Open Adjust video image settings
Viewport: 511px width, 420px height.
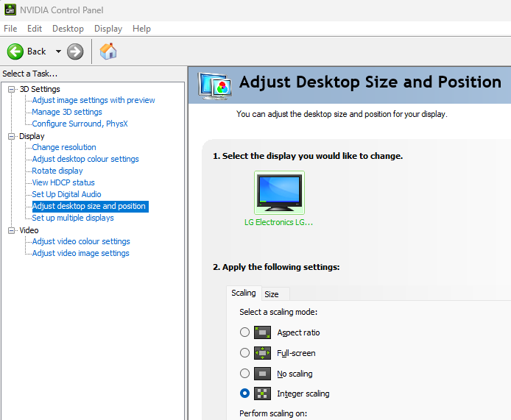click(x=80, y=253)
